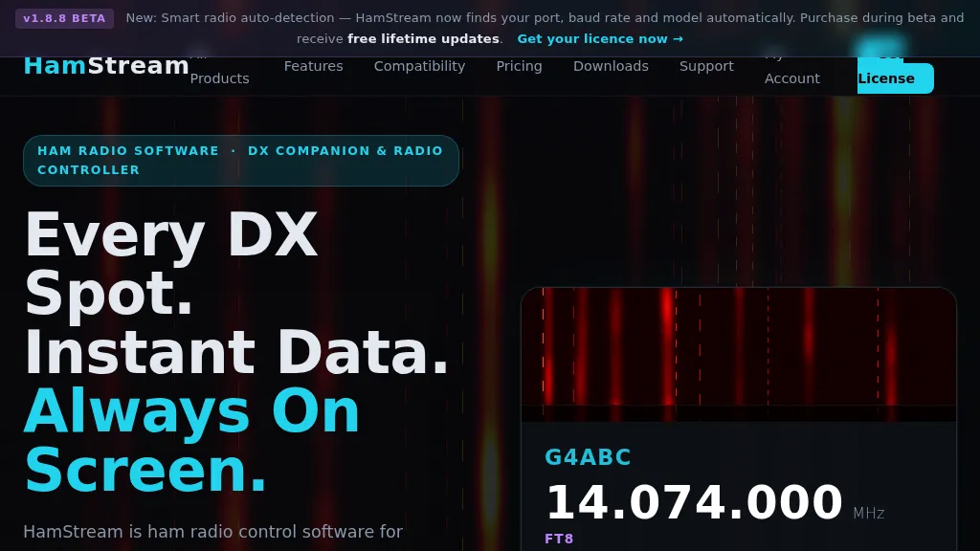Follow the 'Get your licence now' link

[600, 38]
